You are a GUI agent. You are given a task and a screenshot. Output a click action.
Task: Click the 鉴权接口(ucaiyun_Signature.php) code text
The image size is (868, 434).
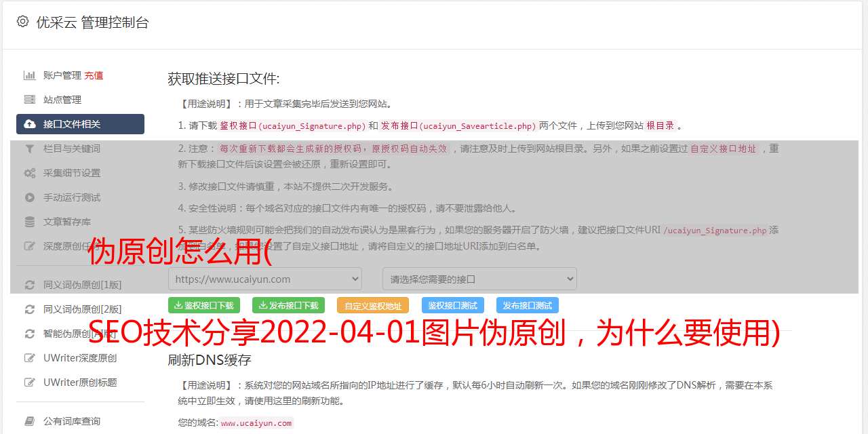click(292, 126)
